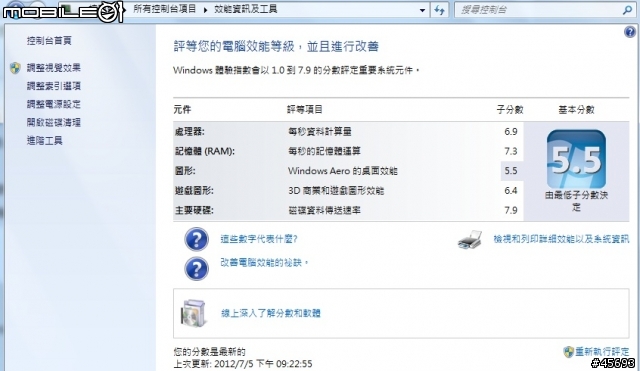640x371 pixels.
Task: Click the 基本分數 column header
Action: (x=576, y=109)
